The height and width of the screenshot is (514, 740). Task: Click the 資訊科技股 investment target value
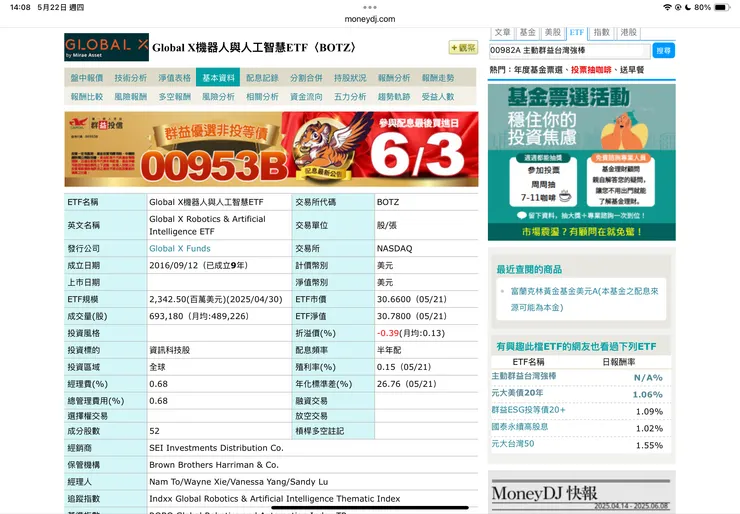coord(169,350)
